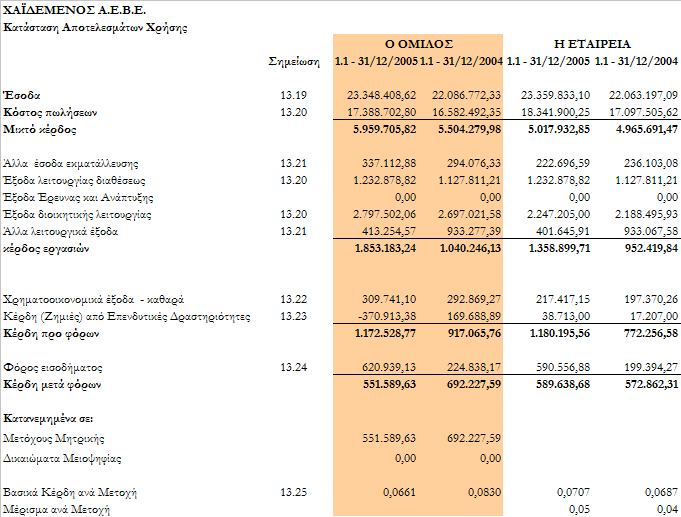Click the Έξοδα λειτουργίας διαθέσεως label
681x517 pixels.
pyautogui.click(x=74, y=180)
